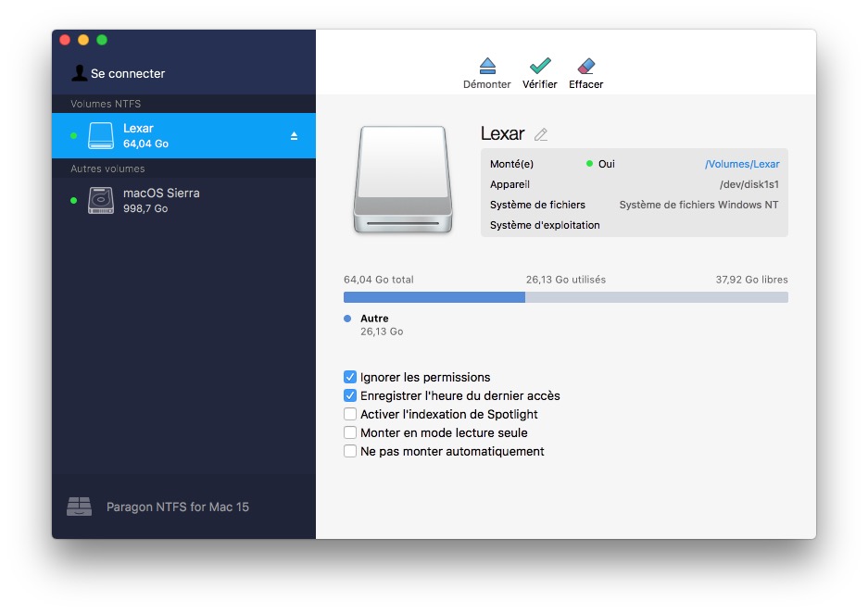The height and width of the screenshot is (613, 868).
Task: Click the Lexar title heading
Action: coord(502,133)
